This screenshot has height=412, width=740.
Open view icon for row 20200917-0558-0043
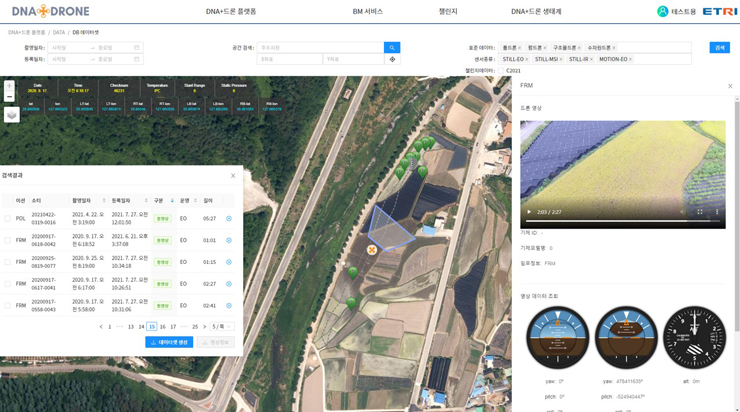tap(229, 305)
